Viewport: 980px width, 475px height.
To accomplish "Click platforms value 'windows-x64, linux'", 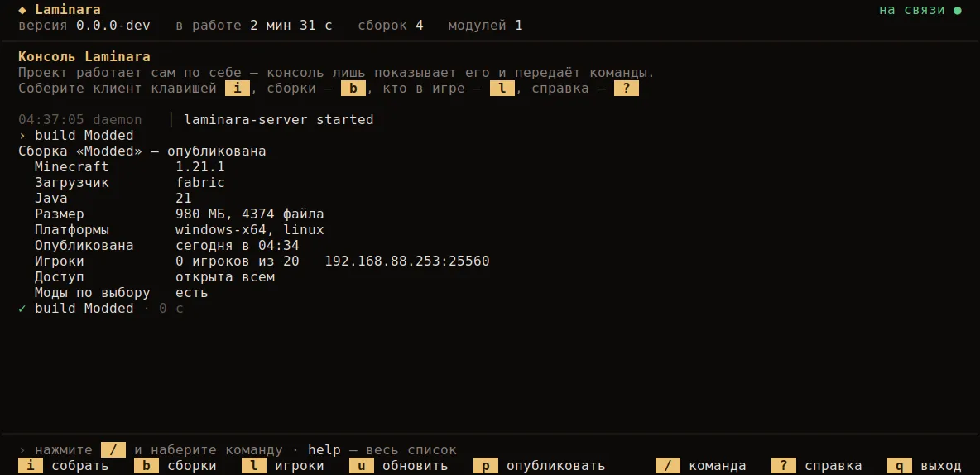I will pyautogui.click(x=249, y=229).
